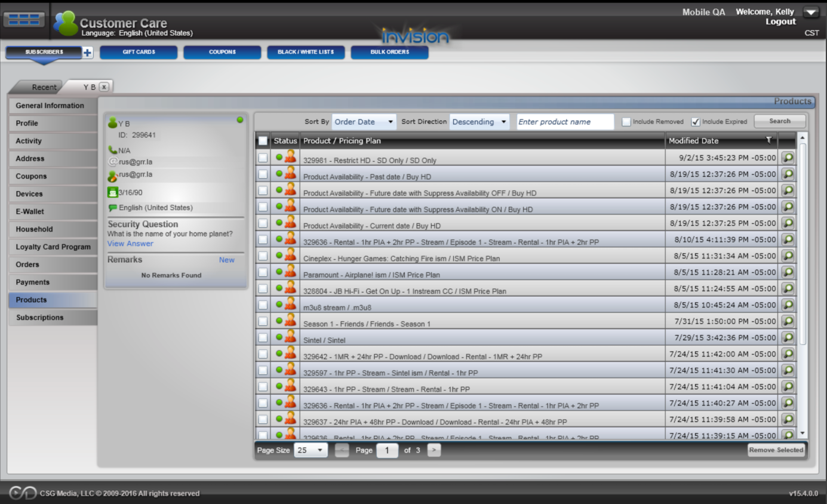Click the next page arrow button
827x504 pixels.
434,450
